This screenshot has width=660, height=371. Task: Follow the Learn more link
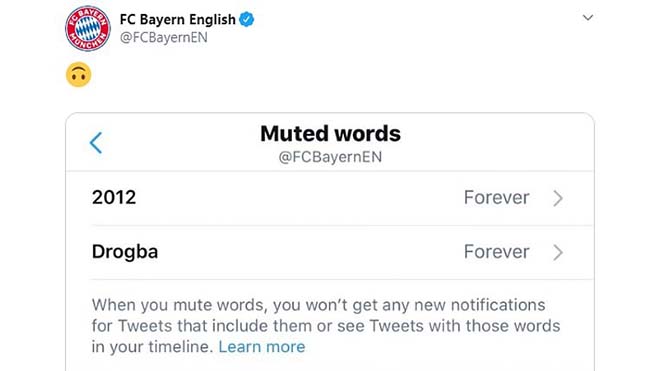pyautogui.click(x=261, y=347)
